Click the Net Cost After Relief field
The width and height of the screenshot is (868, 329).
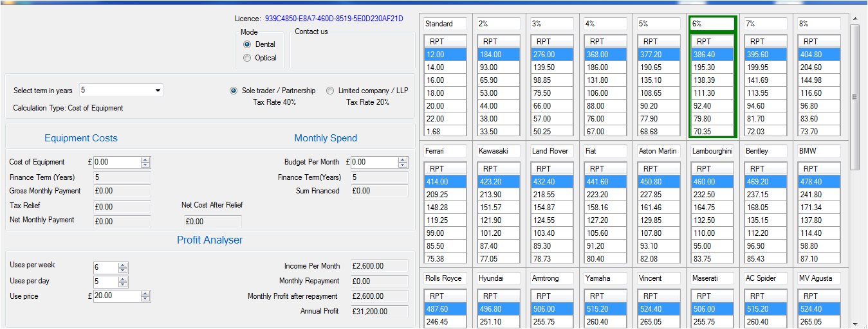coord(212,222)
